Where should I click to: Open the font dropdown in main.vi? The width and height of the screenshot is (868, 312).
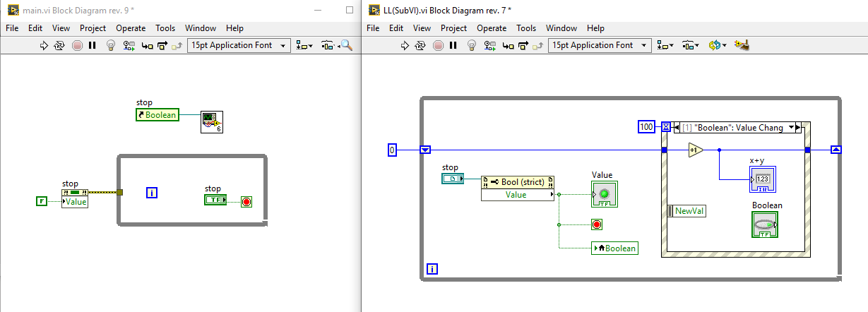pyautogui.click(x=239, y=45)
